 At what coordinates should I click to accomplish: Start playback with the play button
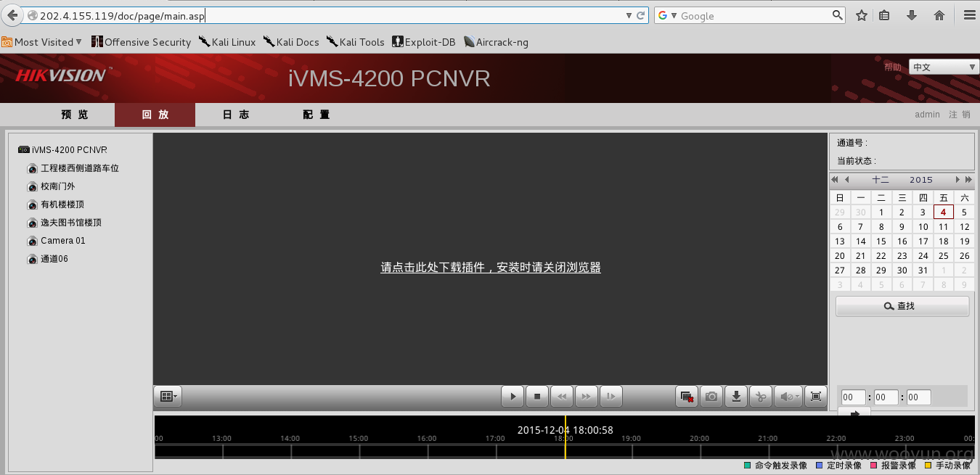pos(513,396)
